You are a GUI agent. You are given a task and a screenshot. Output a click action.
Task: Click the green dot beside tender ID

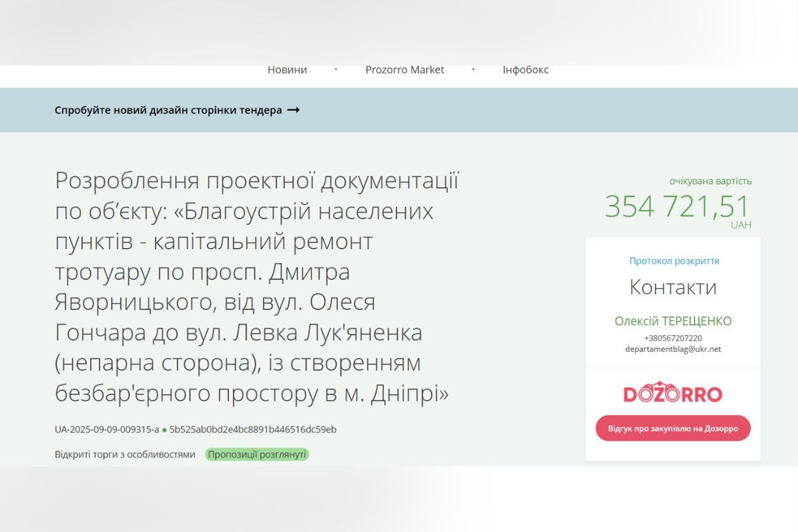[164, 430]
